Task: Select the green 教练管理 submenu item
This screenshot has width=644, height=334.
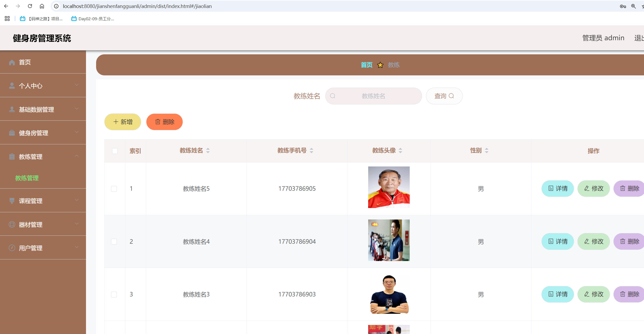Action: pyautogui.click(x=27, y=178)
